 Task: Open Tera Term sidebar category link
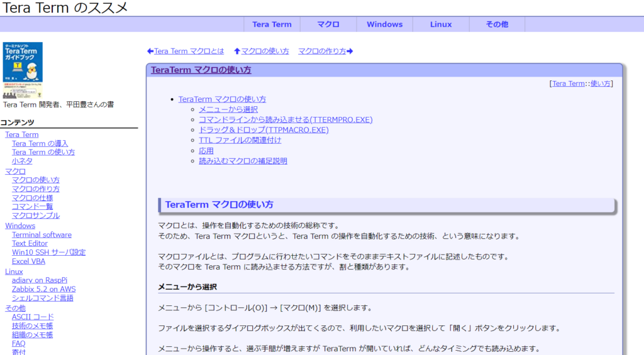click(x=22, y=134)
